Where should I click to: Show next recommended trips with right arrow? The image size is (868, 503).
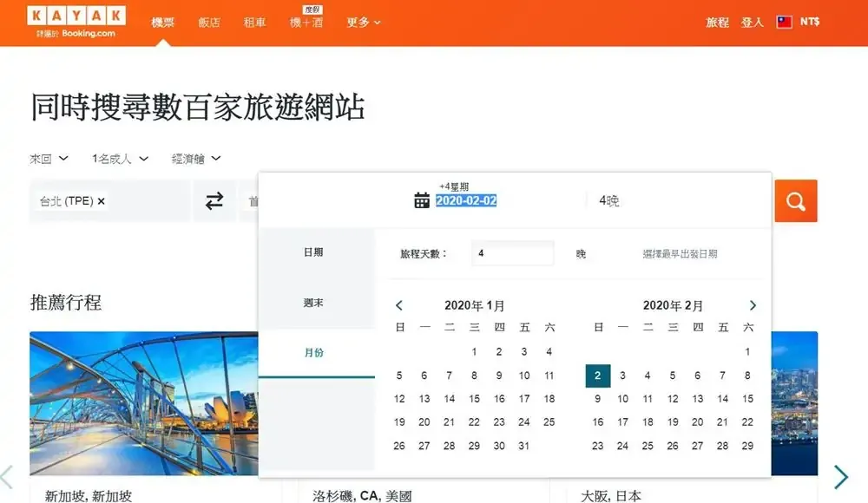pyautogui.click(x=840, y=477)
